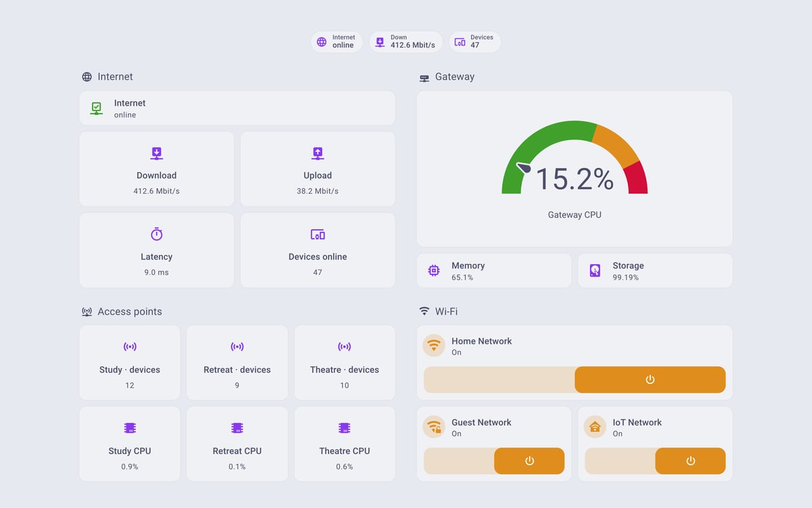Open the Latency card
The height and width of the screenshot is (508, 812).
(156, 250)
